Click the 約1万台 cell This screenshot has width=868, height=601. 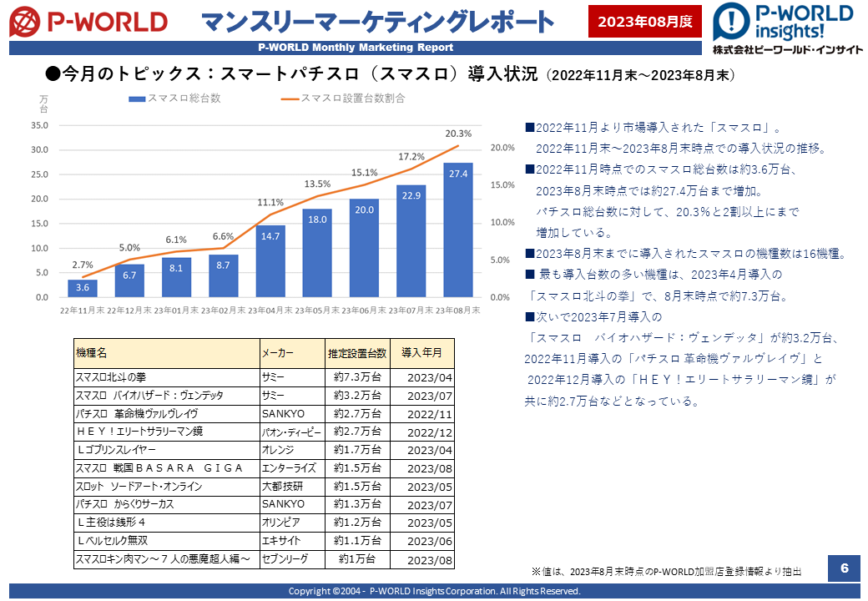[357, 559]
